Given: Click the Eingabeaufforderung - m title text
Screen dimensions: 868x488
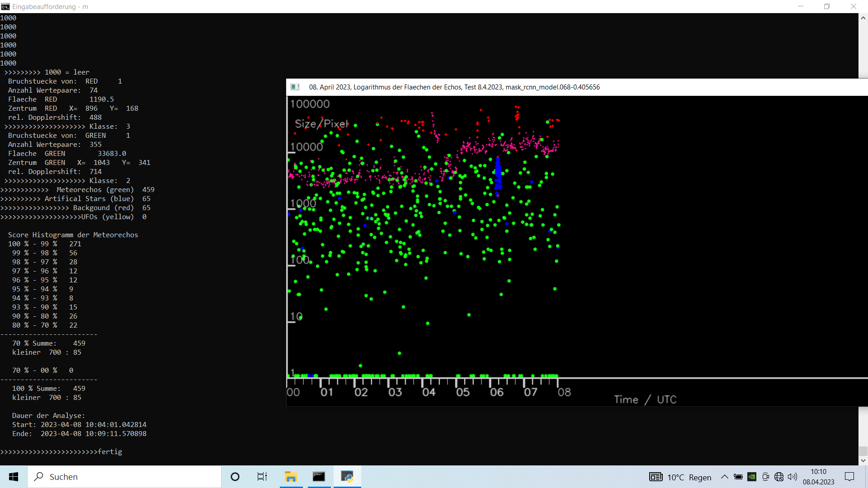Looking at the screenshot, I should (x=50, y=7).
